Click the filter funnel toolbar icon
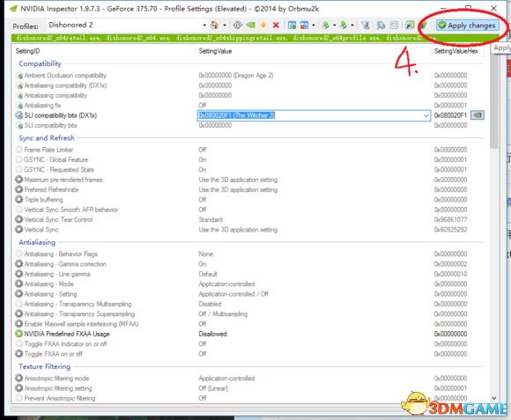The height and width of the screenshot is (420, 511). tap(366, 25)
